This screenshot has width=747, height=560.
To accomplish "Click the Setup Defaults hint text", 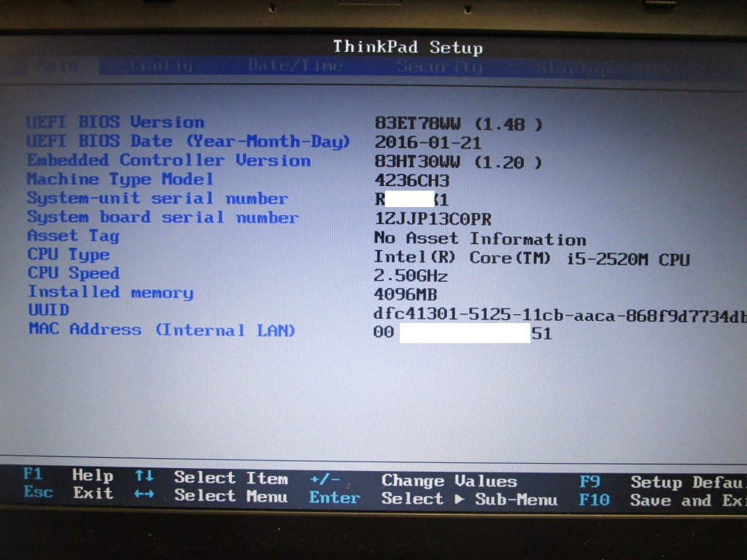I will [x=689, y=483].
